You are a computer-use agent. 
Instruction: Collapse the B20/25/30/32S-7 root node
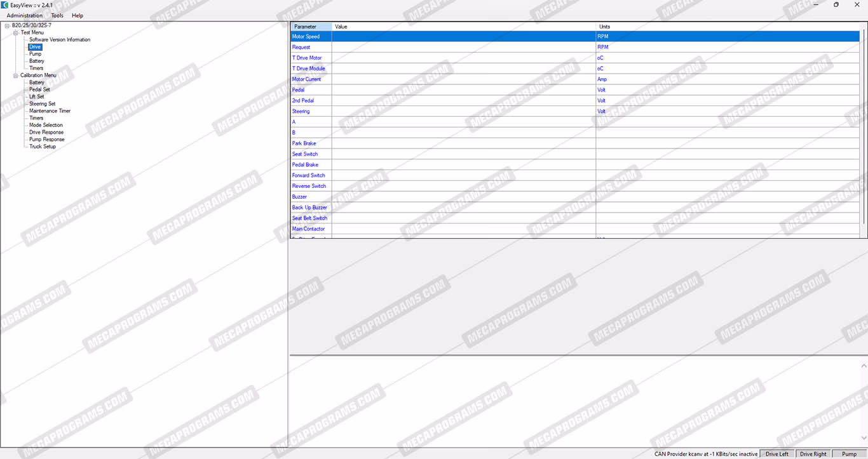pyautogui.click(x=7, y=25)
